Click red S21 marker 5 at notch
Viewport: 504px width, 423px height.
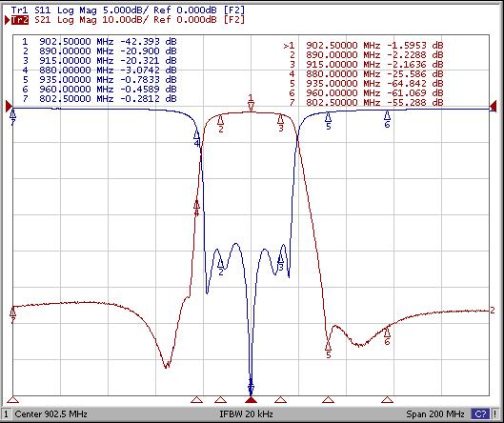click(328, 349)
